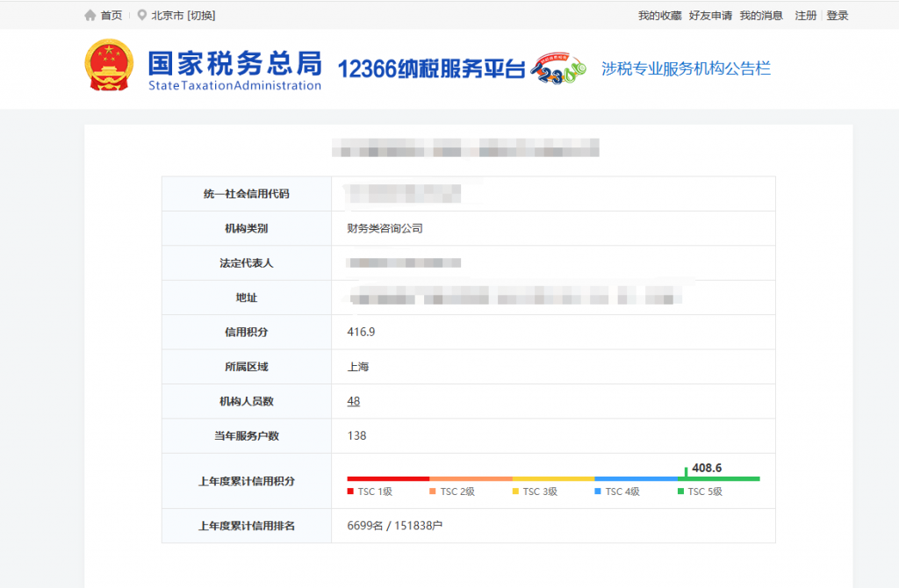
Task: Click the blue TSC 4级 legend square
Action: point(595,491)
